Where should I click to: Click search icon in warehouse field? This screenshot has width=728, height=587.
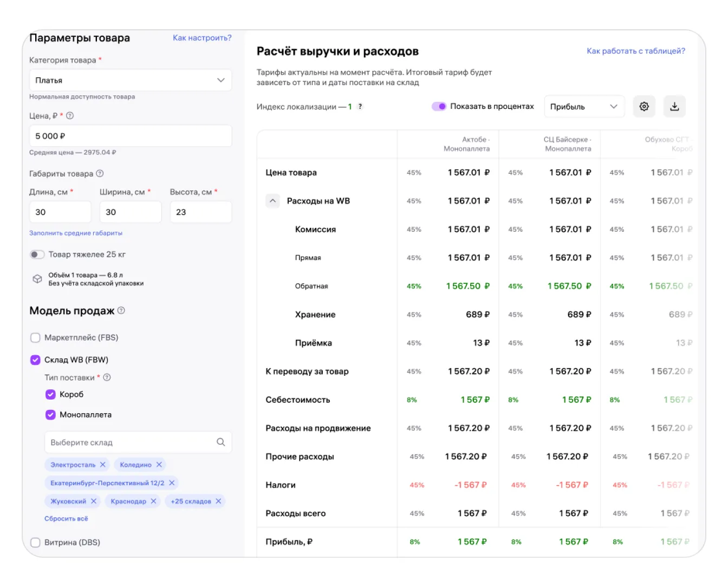click(220, 442)
